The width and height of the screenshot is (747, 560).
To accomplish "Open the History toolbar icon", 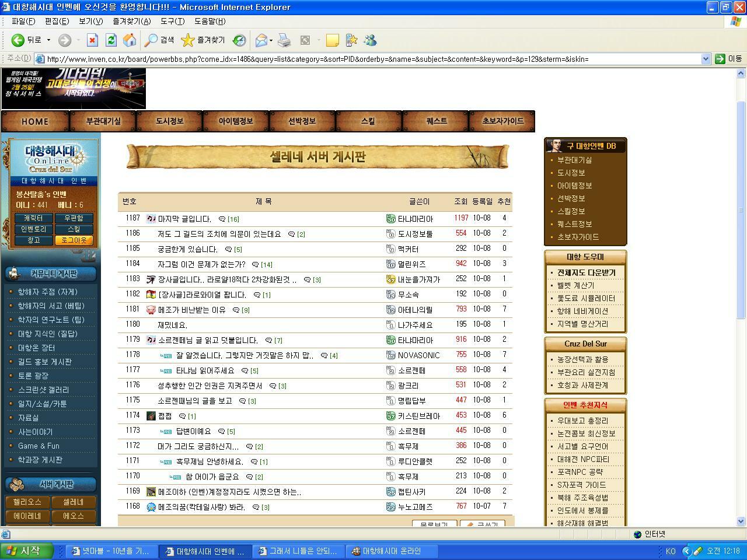I will [239, 40].
